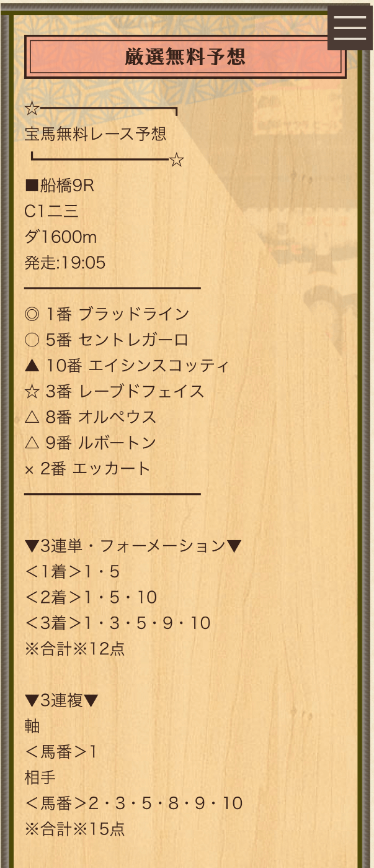This screenshot has width=374, height=868.
Task: Select the ▲ 10番 エイシンスコッティ entry
Action: [x=127, y=366]
